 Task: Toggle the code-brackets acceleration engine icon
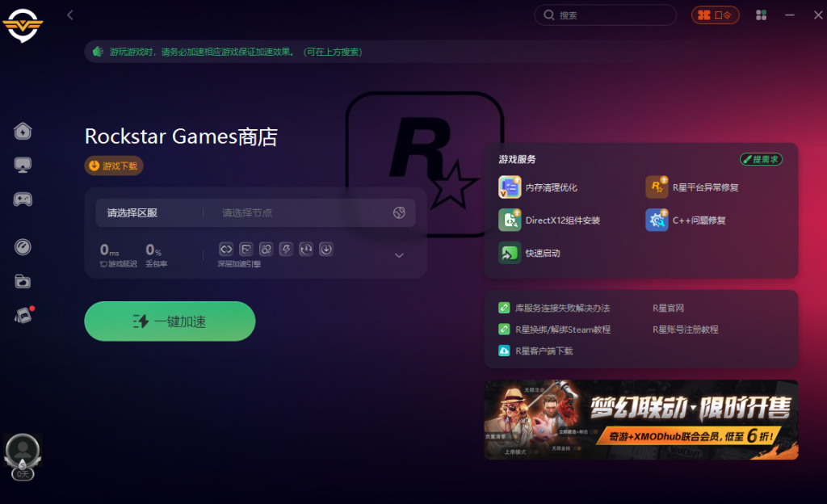tap(226, 249)
